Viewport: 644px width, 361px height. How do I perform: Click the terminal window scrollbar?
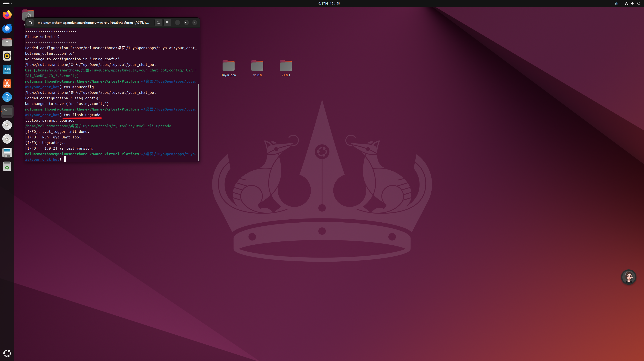click(198, 122)
